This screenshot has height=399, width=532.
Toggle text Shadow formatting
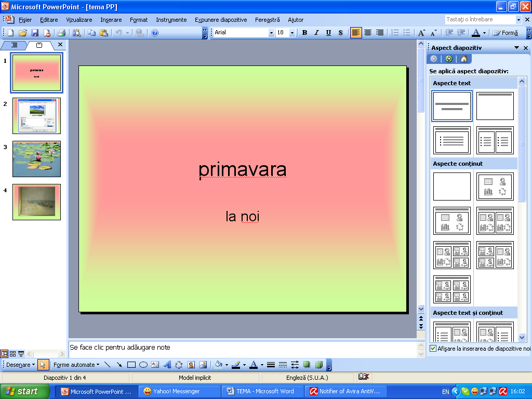(x=340, y=33)
